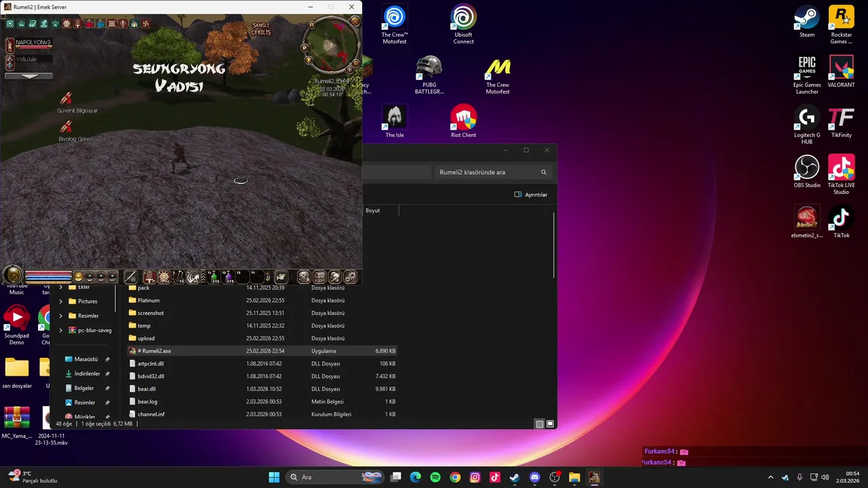Select the Masaüstü quick access item

tap(87, 359)
